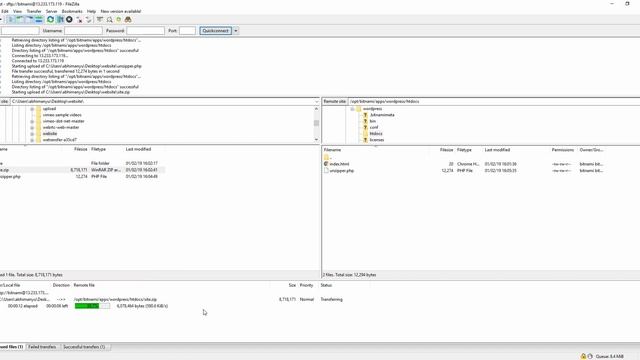Image resolution: width=640 pixels, height=360 pixels.
Task: Click the Queue size status indicator
Action: tap(609, 356)
